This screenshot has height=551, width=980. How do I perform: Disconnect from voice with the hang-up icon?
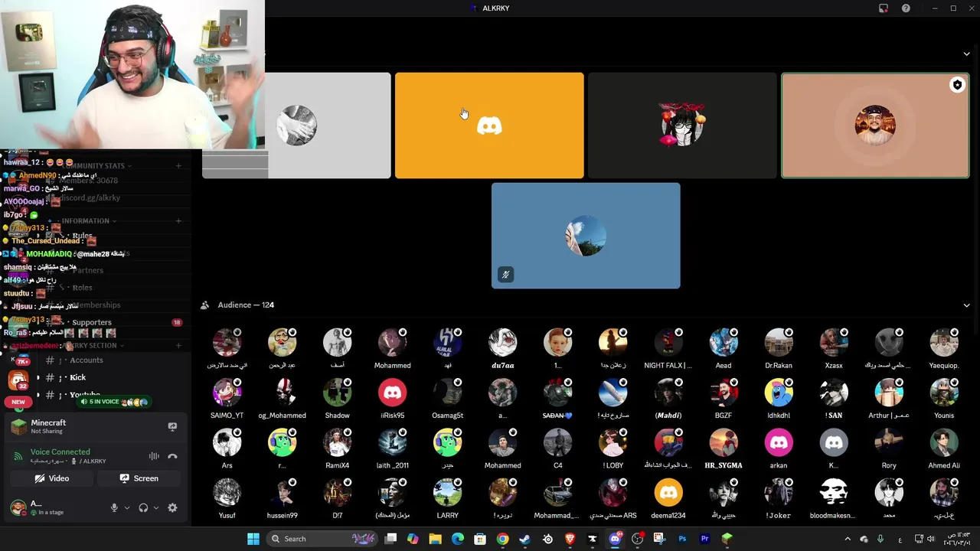point(172,456)
